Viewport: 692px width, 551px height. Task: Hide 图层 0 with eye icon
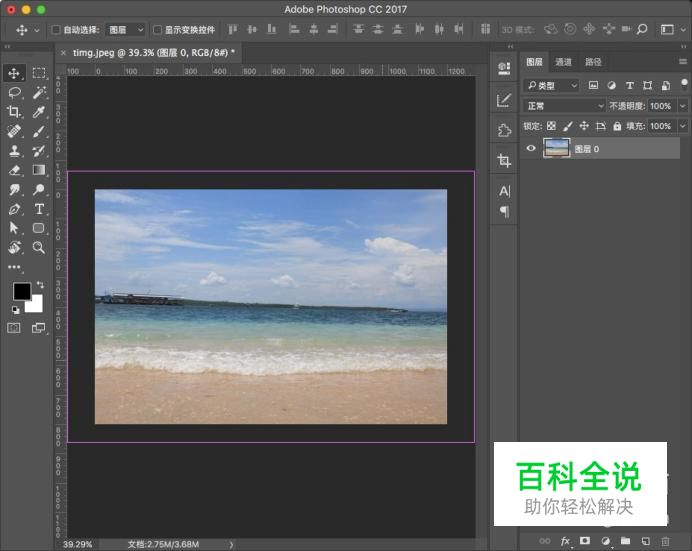[531, 148]
